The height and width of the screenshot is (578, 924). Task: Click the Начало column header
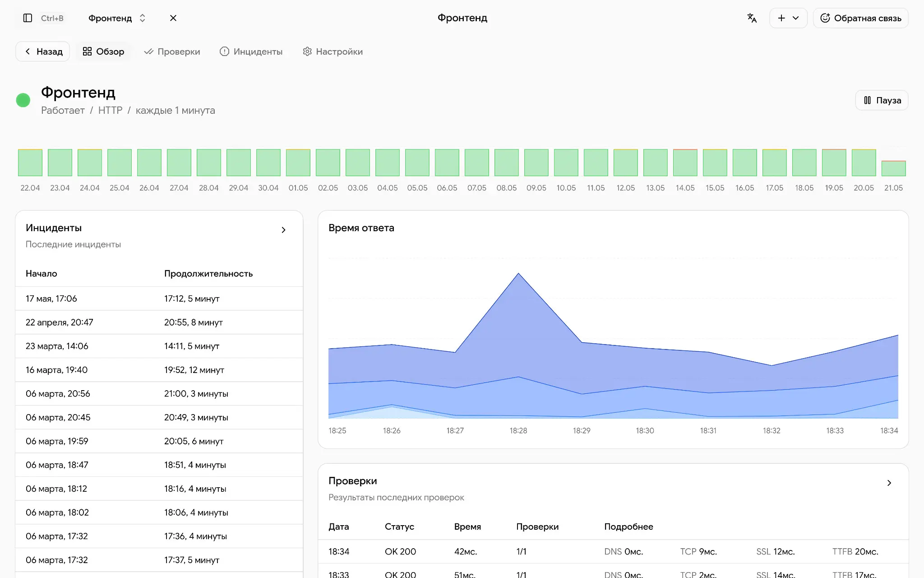[42, 274]
